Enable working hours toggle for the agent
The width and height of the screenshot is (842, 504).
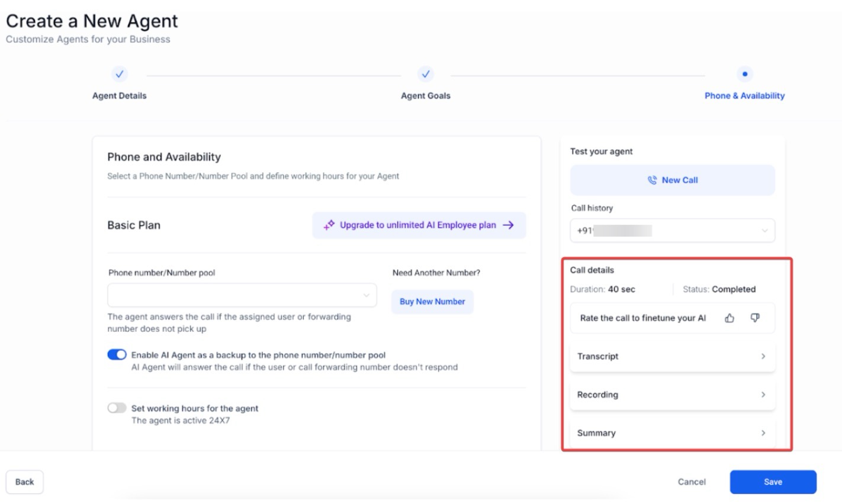117,408
